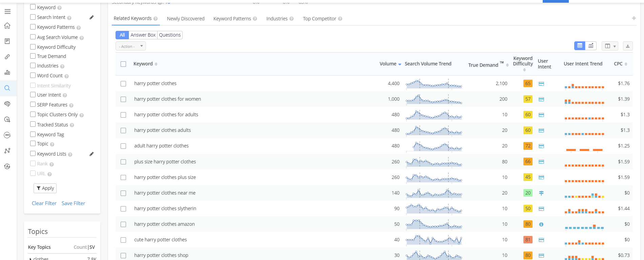Open the bar chart icon in sidebar

pyautogui.click(x=7, y=73)
